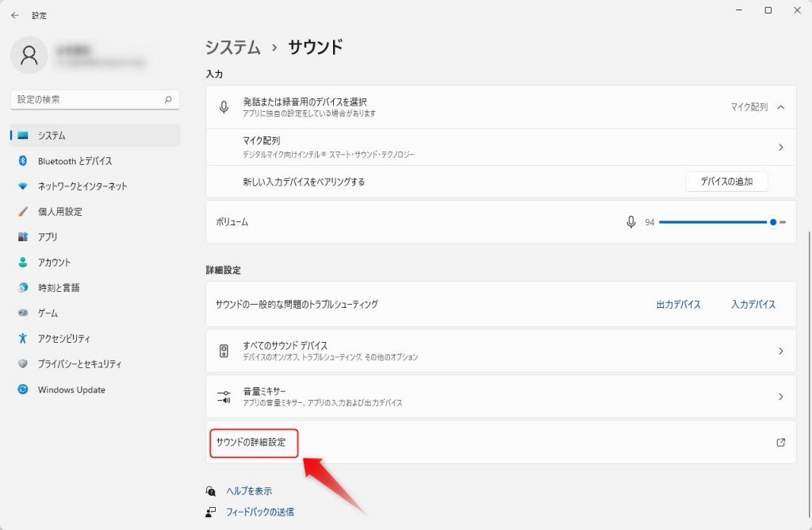The image size is (812, 530).
Task: Click the paintbrush personalization icon
Action: coord(23,211)
